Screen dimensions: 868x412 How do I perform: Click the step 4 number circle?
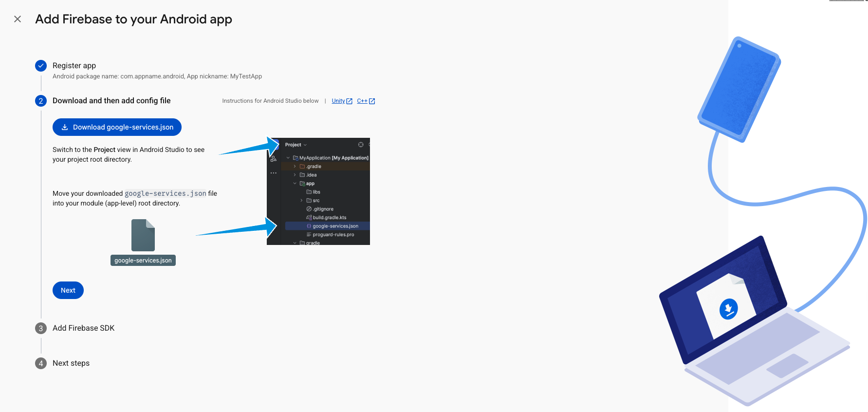click(41, 363)
